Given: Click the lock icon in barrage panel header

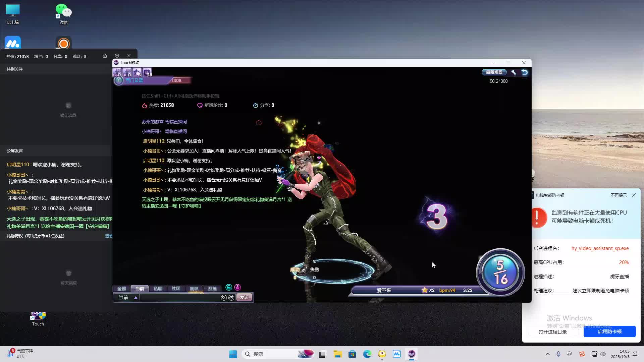Looking at the screenshot, I should 105,56.
